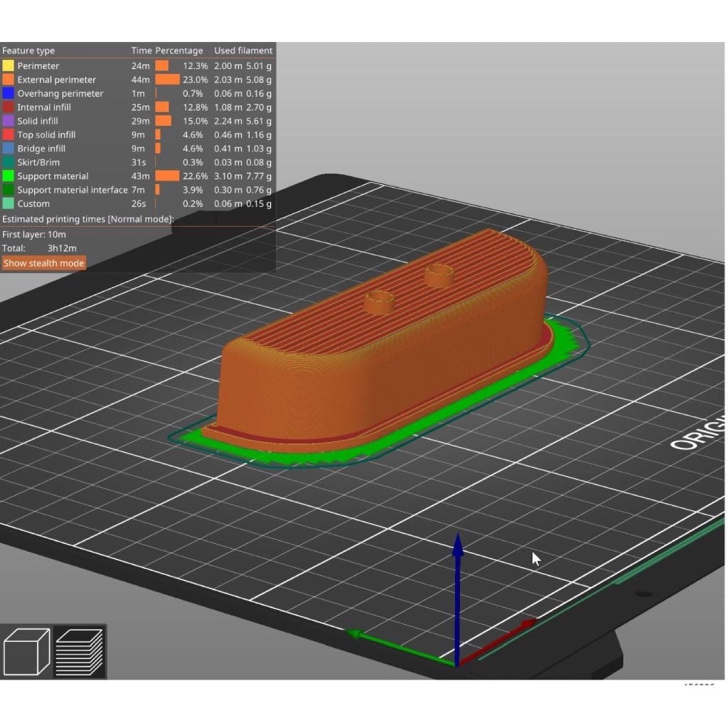This screenshot has width=728, height=728.
Task: Toggle Custom light green swatch
Action: pos(8,203)
